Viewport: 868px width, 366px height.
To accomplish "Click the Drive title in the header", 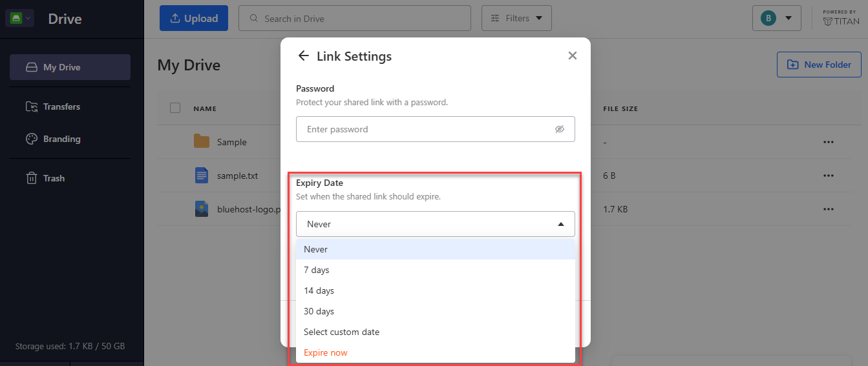I will pos(65,19).
